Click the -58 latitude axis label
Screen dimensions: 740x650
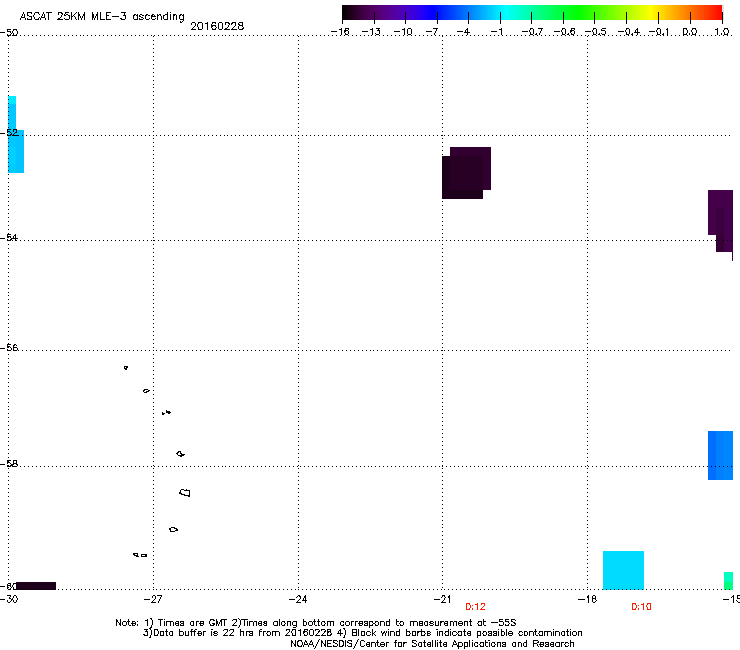[9, 464]
